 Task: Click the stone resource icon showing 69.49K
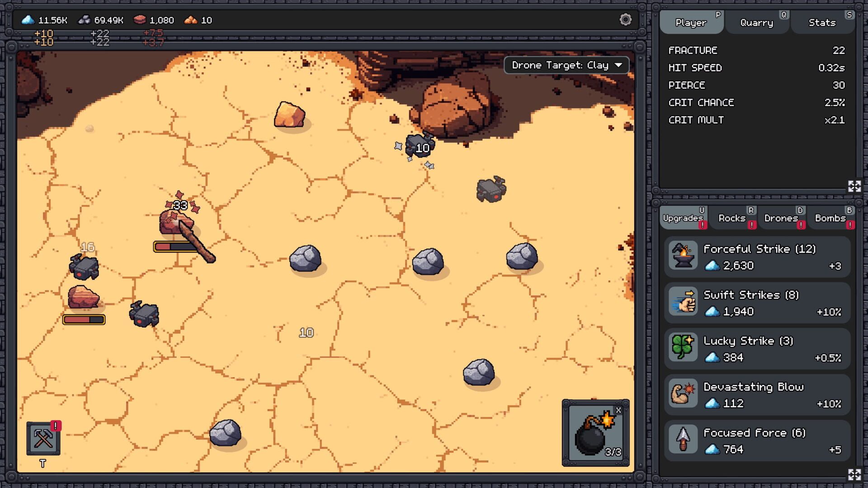(84, 20)
